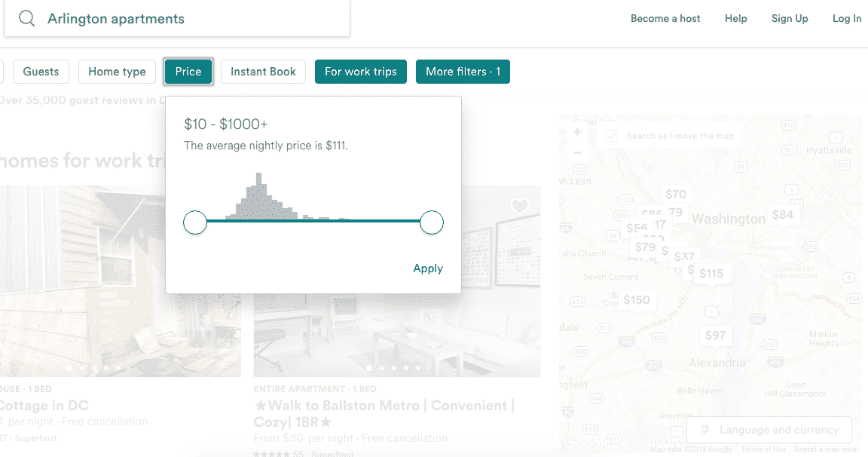868x457 pixels.
Task: Click the search magnifier icon
Action: click(26, 18)
